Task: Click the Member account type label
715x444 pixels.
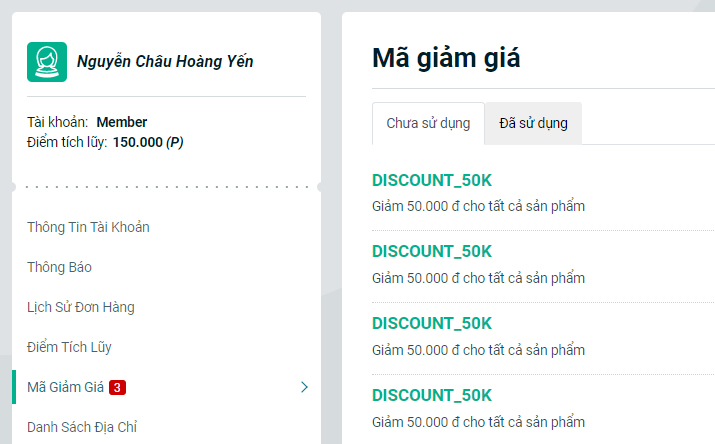Action: (x=122, y=122)
